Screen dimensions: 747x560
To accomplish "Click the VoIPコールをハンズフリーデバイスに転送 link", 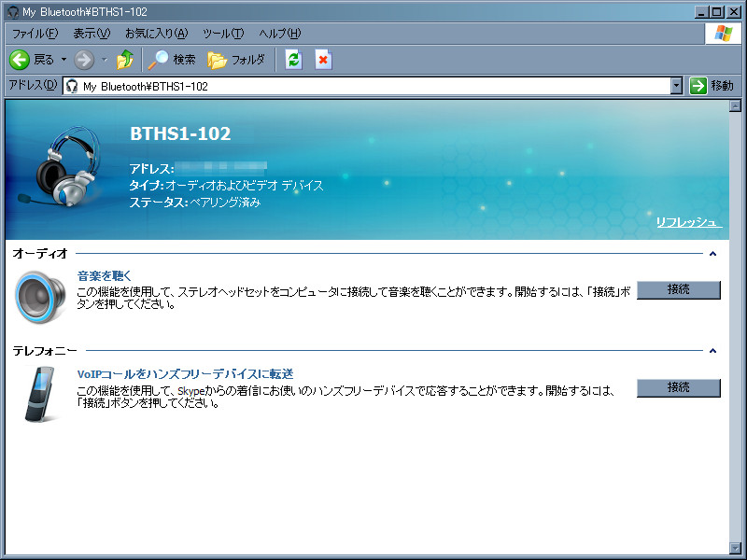I will click(185, 374).
